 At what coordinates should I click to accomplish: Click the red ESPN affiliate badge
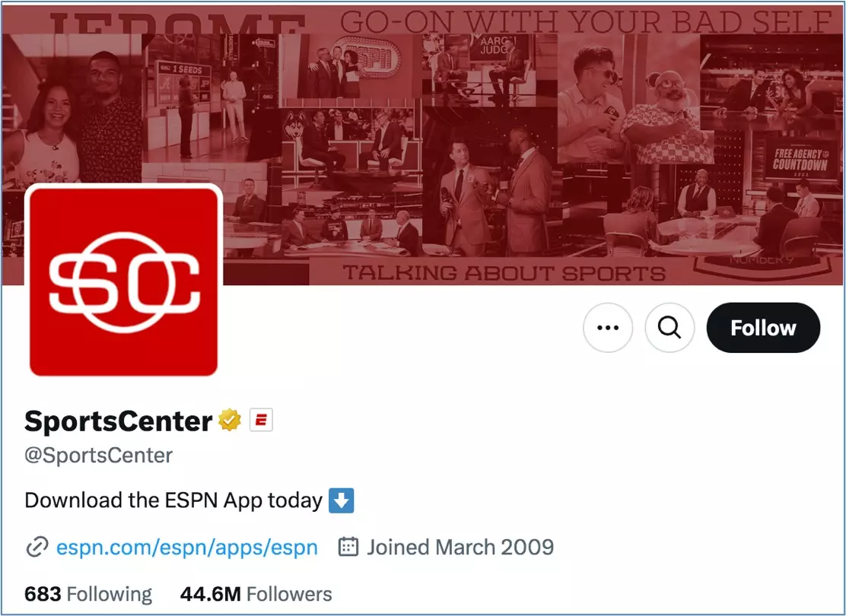point(261,421)
